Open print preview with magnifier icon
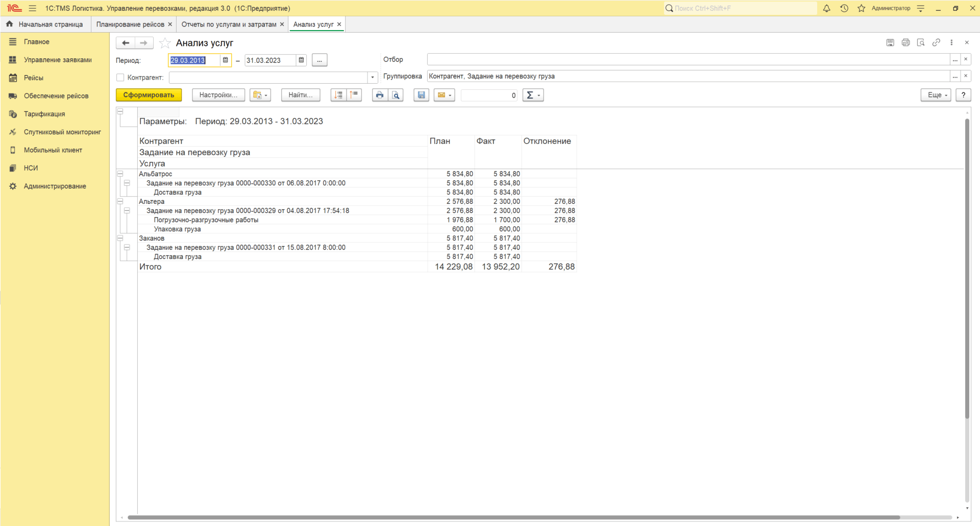980x526 pixels. click(x=396, y=95)
